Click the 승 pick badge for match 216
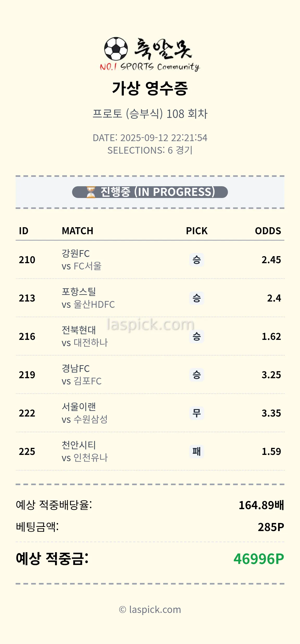Viewport: 300px width, 644px height. pyautogui.click(x=196, y=336)
